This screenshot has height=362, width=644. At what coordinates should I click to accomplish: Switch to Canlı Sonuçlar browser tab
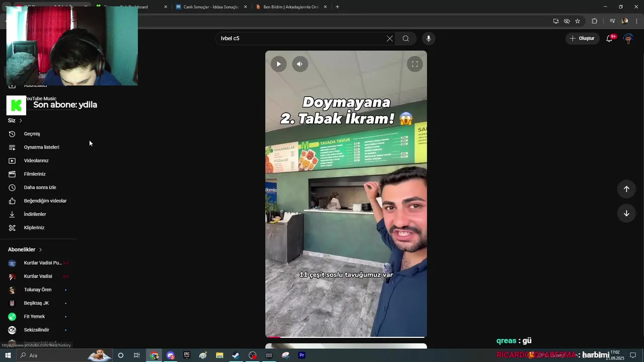pos(210,7)
